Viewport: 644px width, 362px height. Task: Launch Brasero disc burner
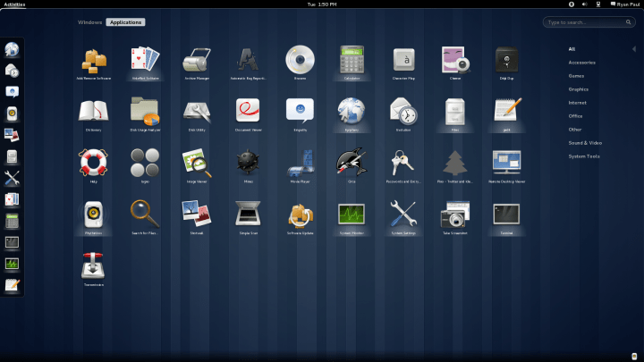click(x=300, y=60)
